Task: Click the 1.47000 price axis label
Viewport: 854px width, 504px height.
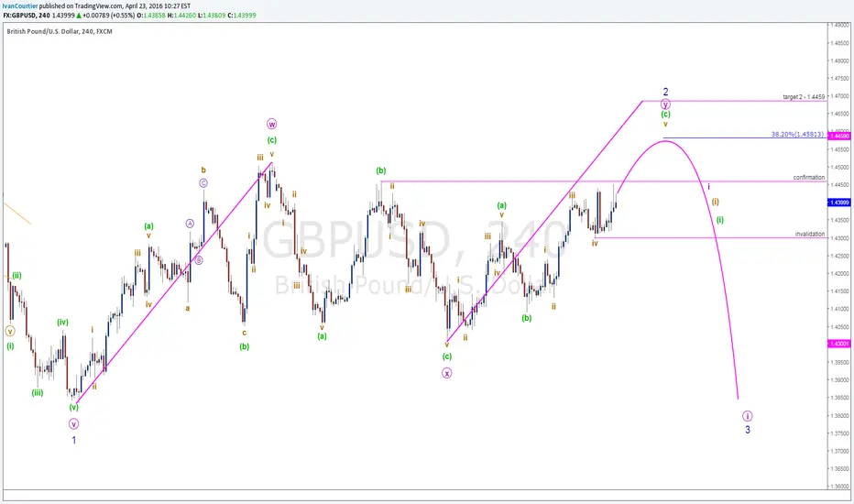Action: tap(839, 96)
